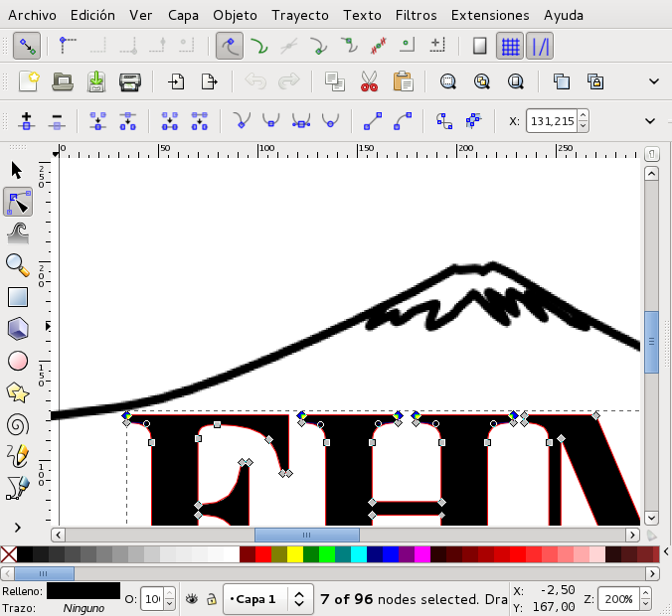Open the Capa 1 layer dropdown
Image resolution: width=672 pixels, height=616 pixels.
pos(268,599)
